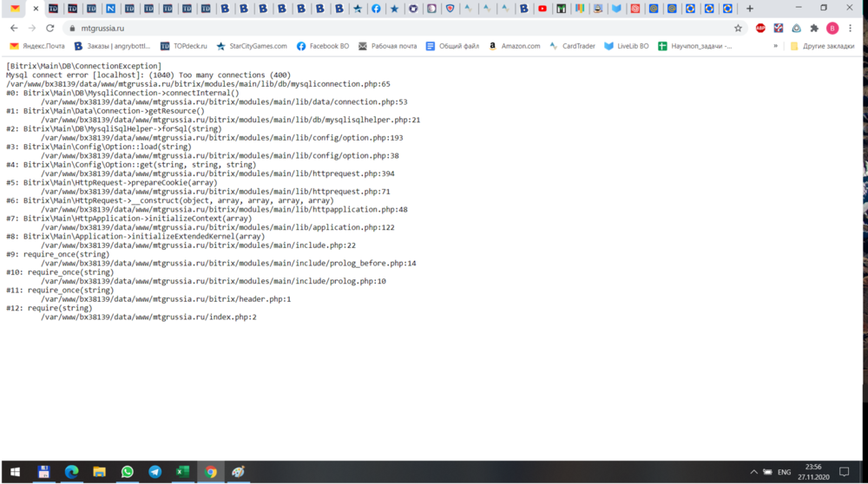
Task: Open Microsoft Edge from the taskbar
Action: tap(71, 472)
